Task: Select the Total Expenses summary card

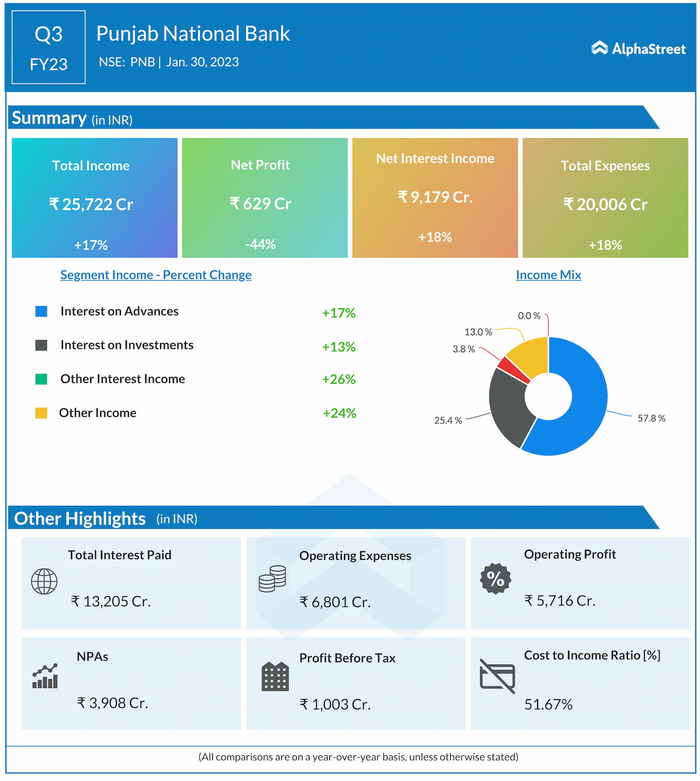Action: 605,198
